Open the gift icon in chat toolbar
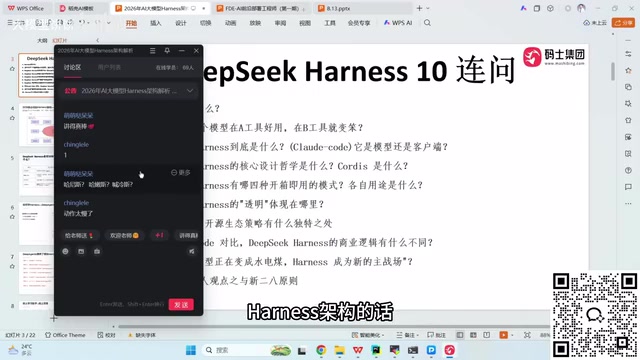640x360 pixels. [x=97, y=251]
